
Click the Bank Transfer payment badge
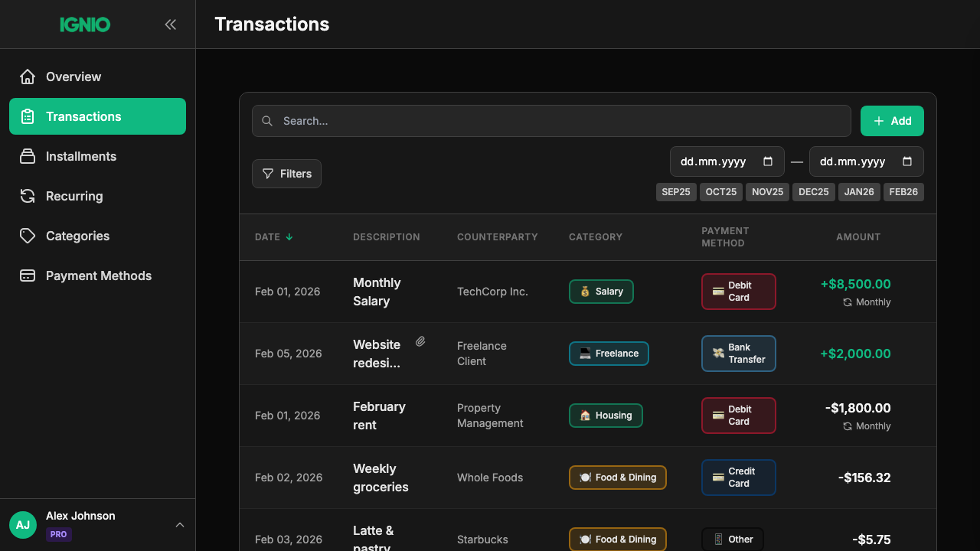click(x=739, y=354)
